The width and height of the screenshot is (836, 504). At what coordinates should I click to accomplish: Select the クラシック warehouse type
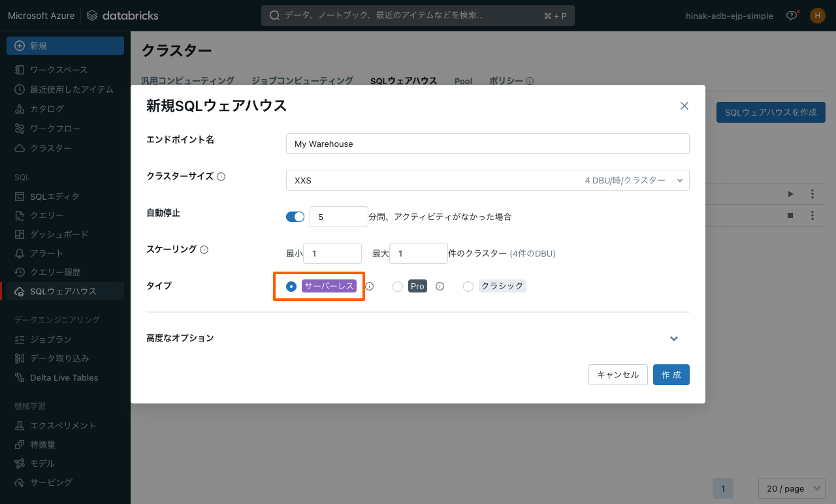(x=468, y=286)
